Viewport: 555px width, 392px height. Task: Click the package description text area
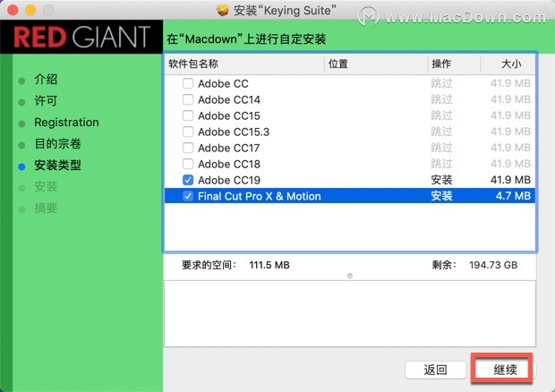(350, 313)
